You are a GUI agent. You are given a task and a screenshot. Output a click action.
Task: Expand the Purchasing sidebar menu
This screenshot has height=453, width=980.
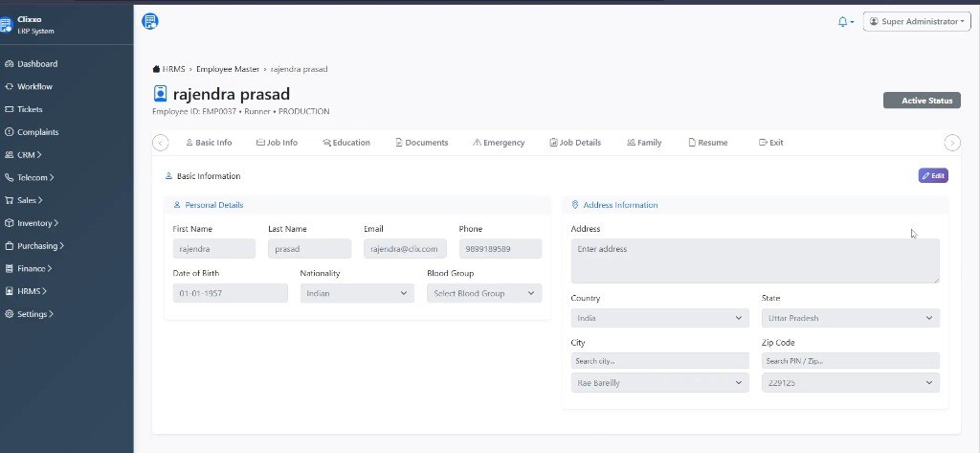point(61,246)
